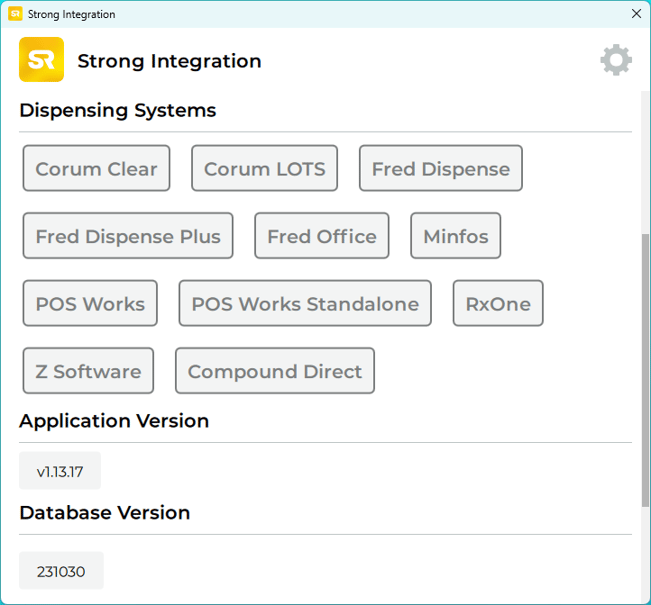Select Fred Dispense Plus system
This screenshot has height=605, width=651.
click(128, 236)
